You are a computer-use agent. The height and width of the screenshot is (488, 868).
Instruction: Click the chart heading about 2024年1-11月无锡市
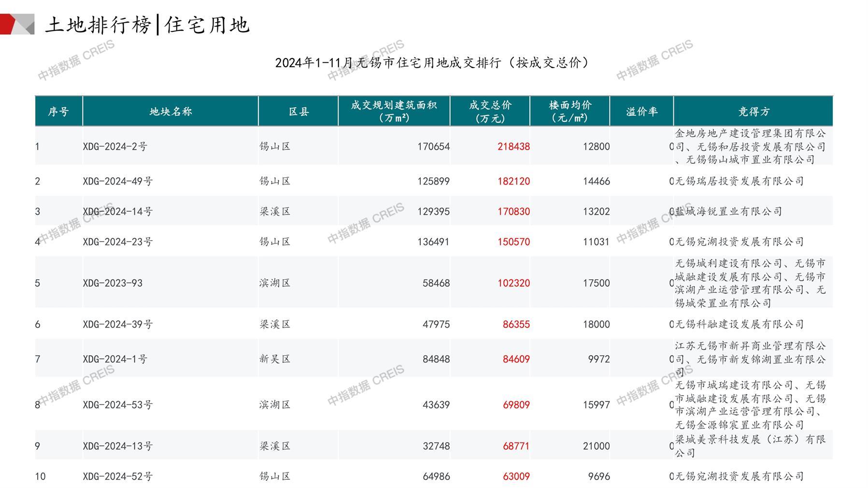point(432,63)
